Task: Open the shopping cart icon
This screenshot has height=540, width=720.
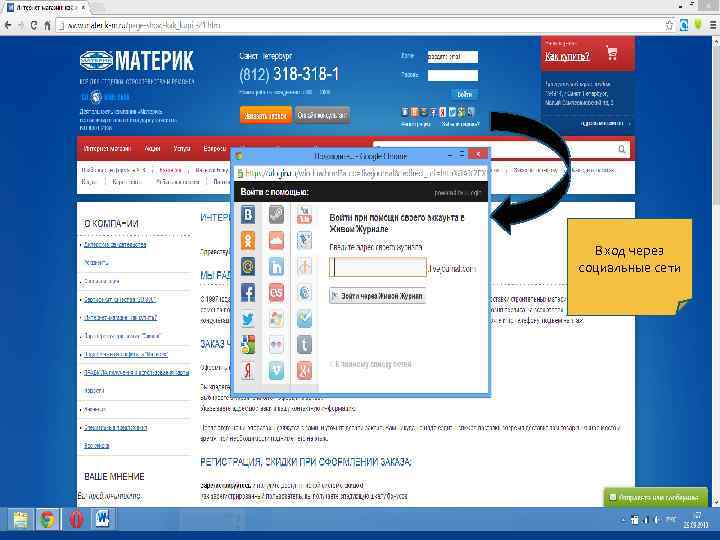Action: click(x=611, y=53)
